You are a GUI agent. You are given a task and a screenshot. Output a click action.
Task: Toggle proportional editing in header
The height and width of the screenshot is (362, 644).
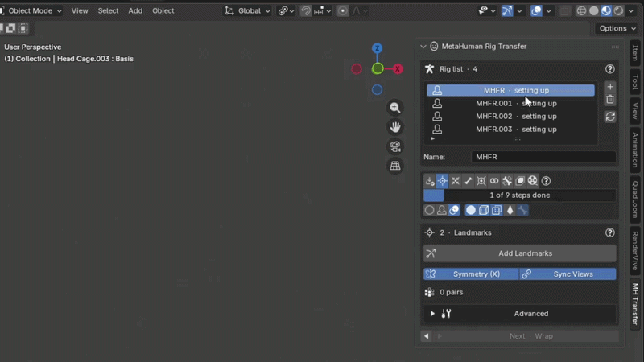343,11
